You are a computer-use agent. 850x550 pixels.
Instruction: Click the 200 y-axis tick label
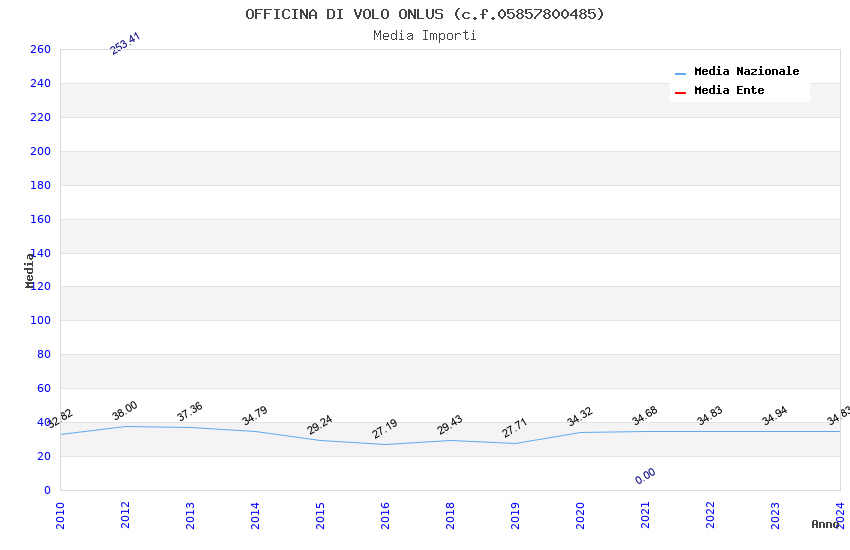click(41, 151)
